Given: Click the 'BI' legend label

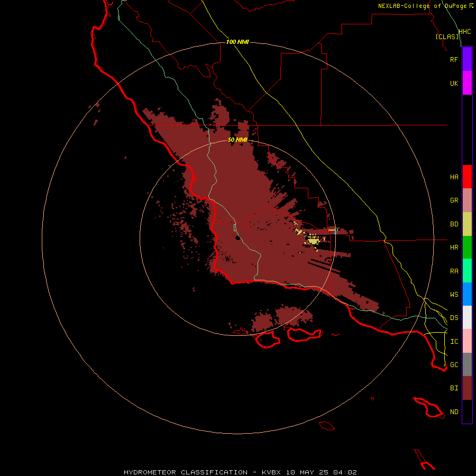Looking at the screenshot, I should [454, 388].
